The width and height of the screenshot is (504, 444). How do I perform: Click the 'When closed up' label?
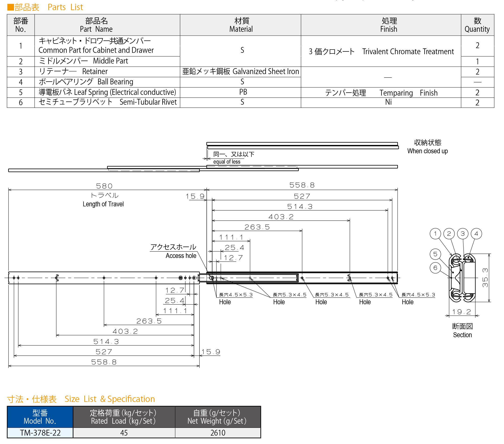click(x=427, y=151)
